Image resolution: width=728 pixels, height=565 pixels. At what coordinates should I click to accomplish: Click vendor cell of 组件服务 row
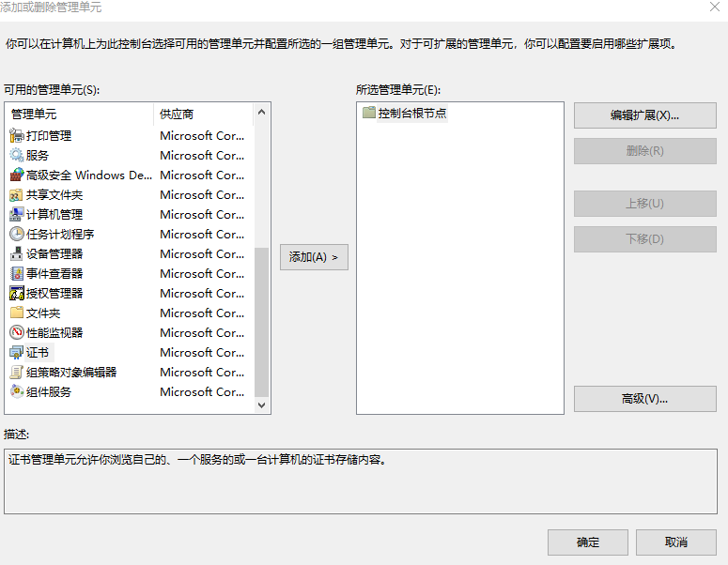pyautogui.click(x=202, y=392)
